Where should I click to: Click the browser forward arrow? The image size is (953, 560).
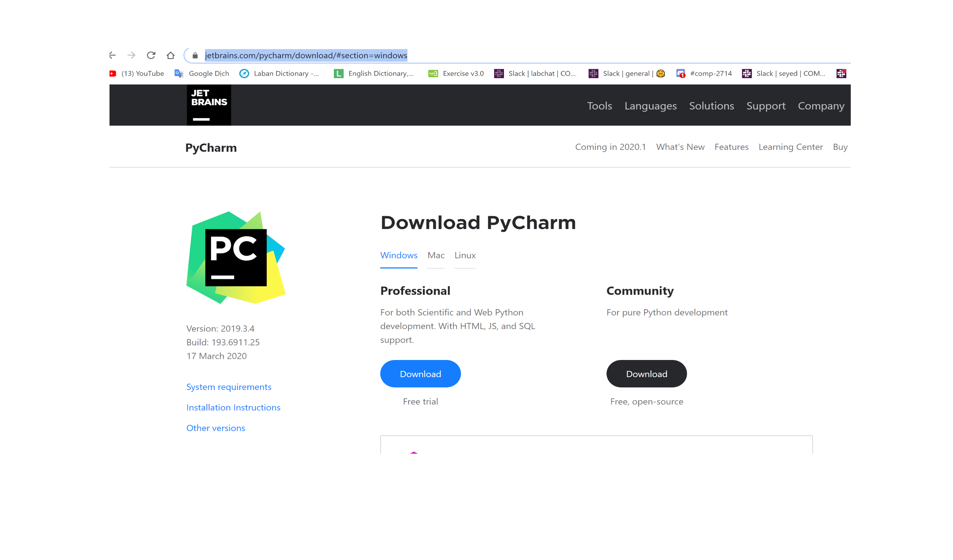(x=131, y=55)
